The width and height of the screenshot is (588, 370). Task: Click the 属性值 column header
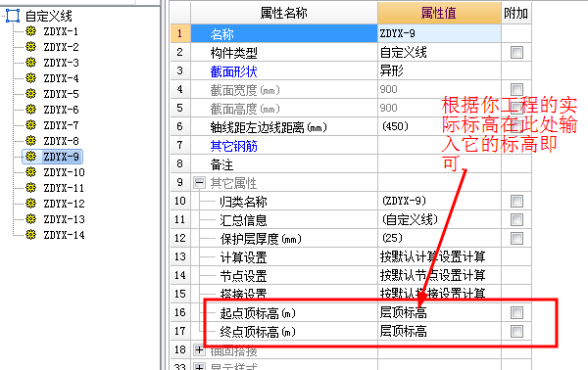pos(439,13)
